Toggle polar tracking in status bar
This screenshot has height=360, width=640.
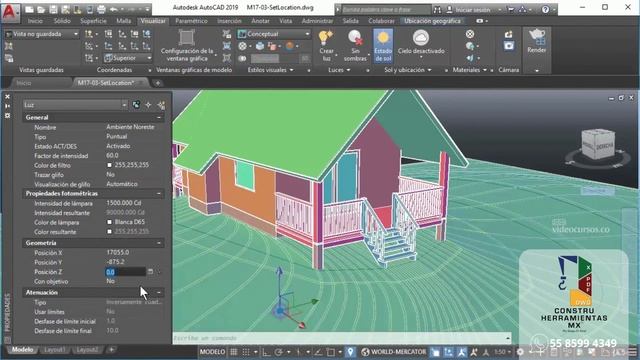click(x=279, y=352)
